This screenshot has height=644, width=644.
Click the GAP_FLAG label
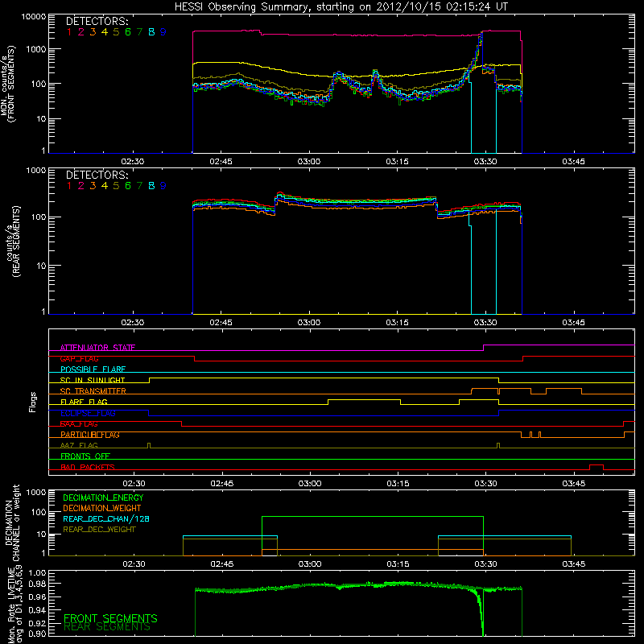(x=79, y=358)
